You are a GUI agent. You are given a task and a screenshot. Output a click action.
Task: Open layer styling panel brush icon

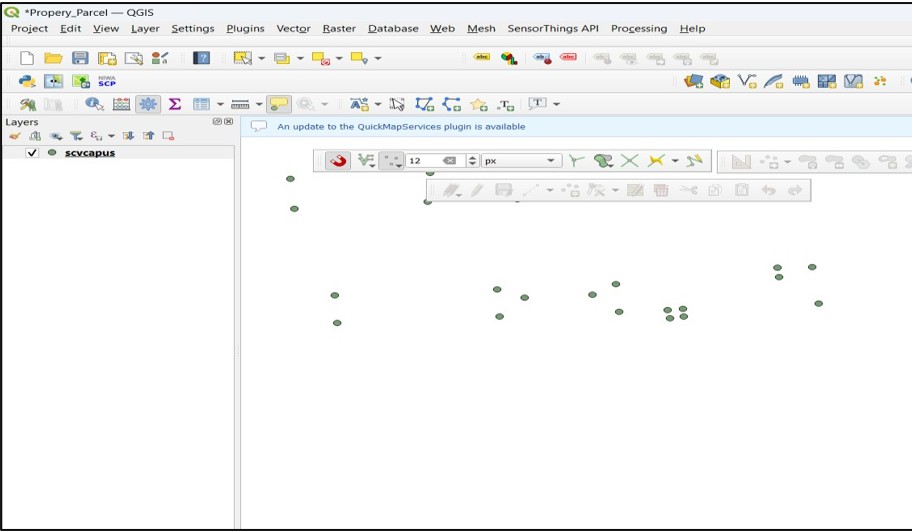[14, 136]
